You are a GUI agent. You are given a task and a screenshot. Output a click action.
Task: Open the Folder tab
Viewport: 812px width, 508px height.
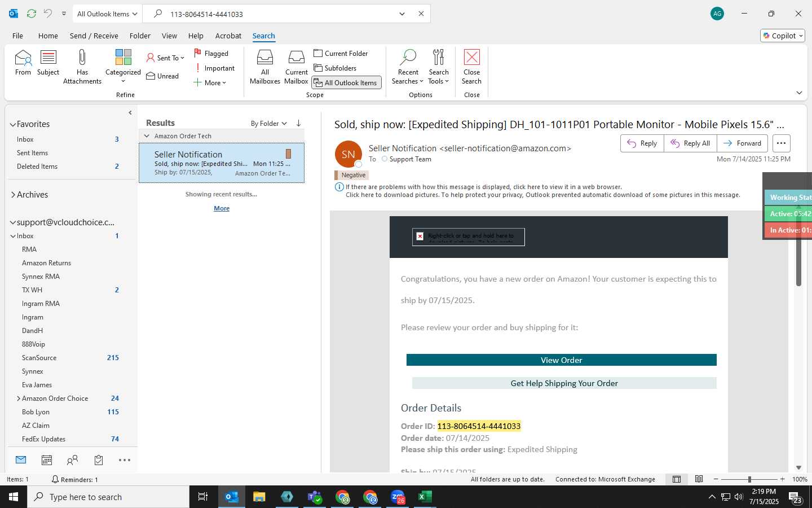click(140, 36)
